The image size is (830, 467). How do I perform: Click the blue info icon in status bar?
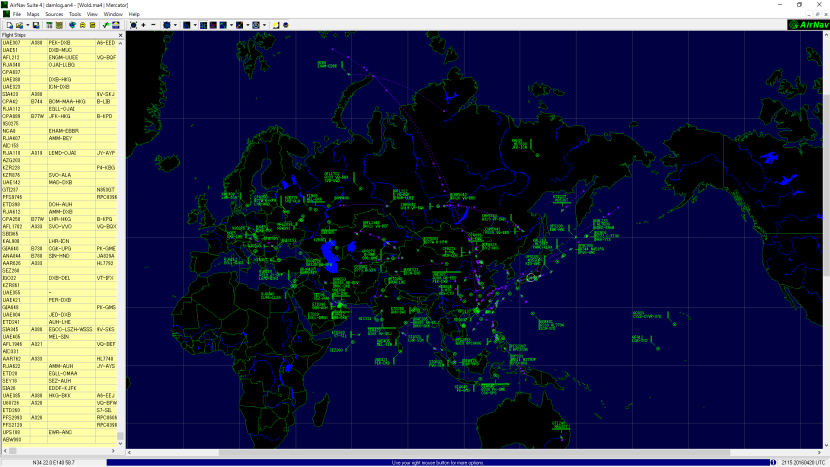(771, 462)
